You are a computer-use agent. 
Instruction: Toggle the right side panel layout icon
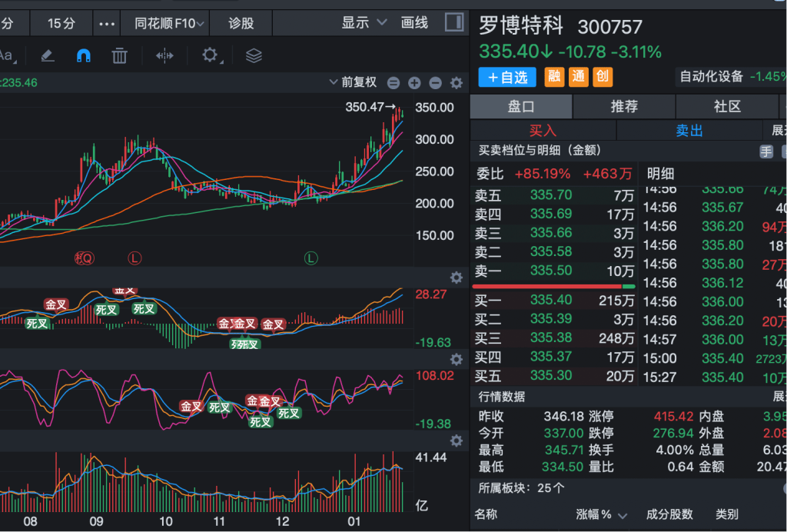pos(454,22)
